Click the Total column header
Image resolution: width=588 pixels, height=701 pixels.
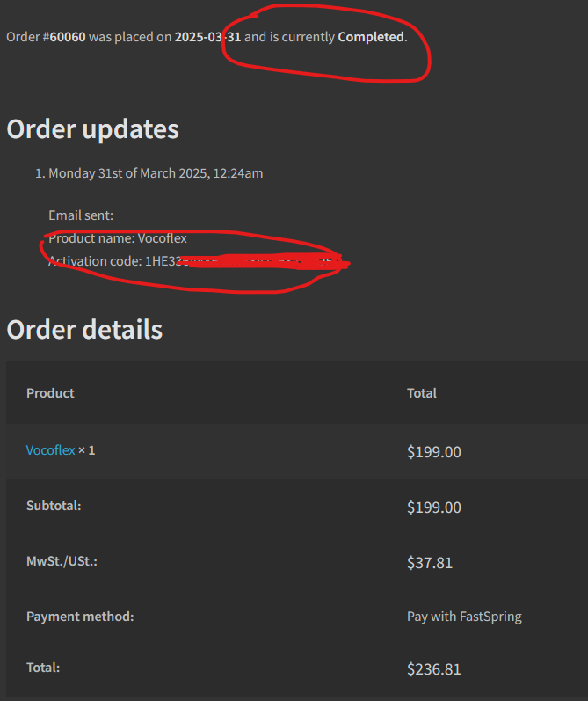coord(422,393)
